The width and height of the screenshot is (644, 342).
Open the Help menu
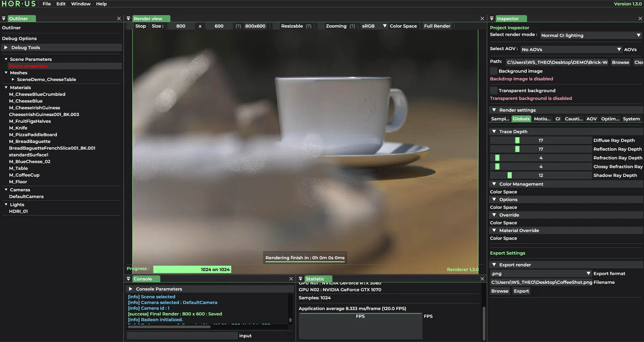(101, 4)
